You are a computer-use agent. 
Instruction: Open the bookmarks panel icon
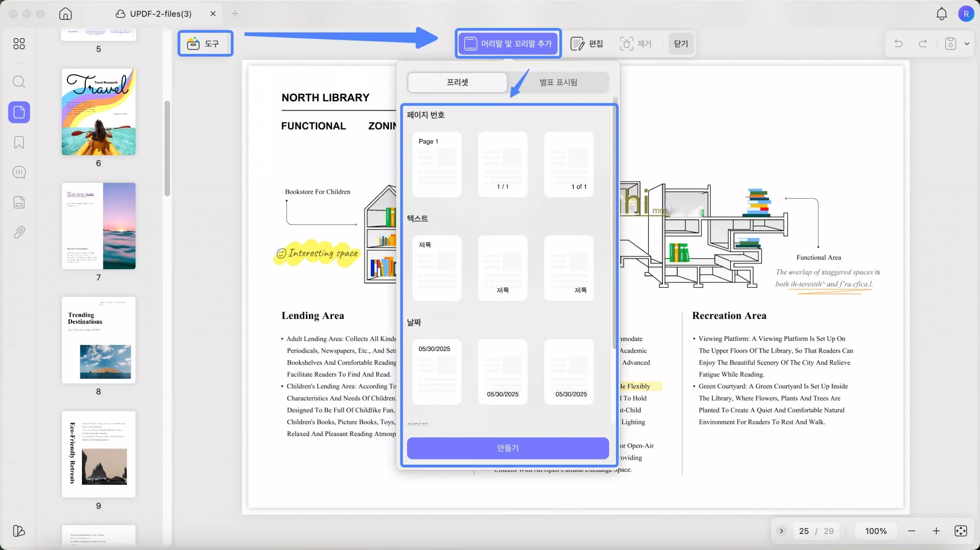coord(19,142)
